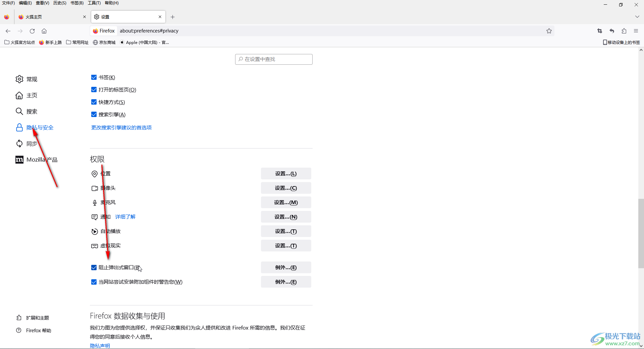Open the 历史(S) menu

tap(60, 3)
